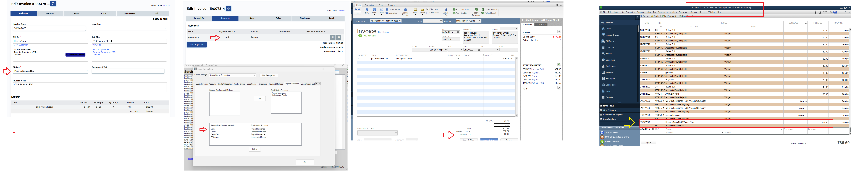Click the See History link

coord(383,32)
